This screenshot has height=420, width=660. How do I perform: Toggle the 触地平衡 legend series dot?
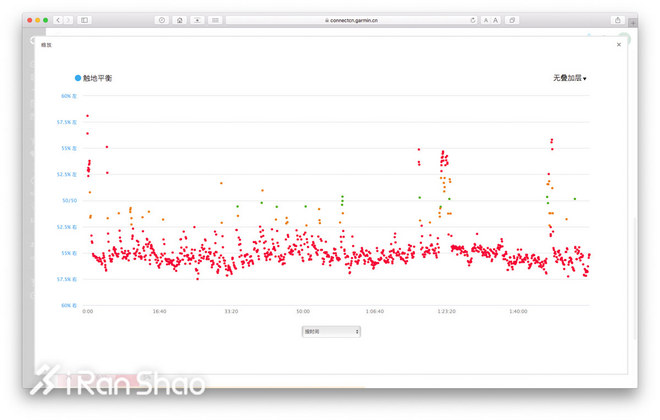[x=77, y=78]
